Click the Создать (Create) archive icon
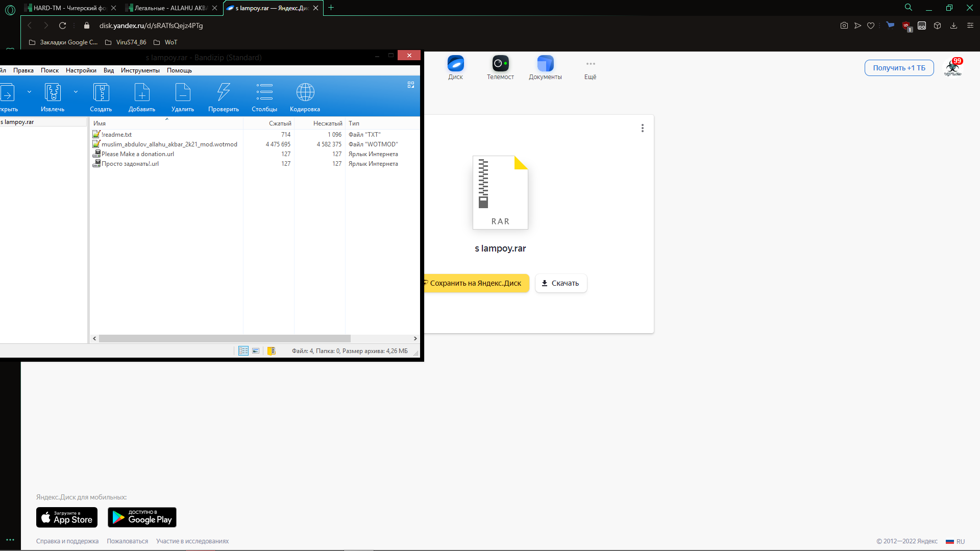 pos(101,92)
